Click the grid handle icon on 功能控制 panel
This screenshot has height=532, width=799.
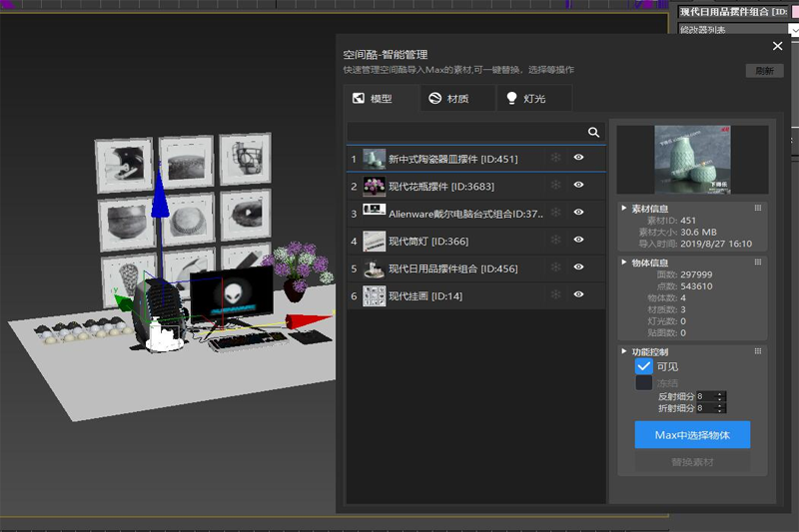click(758, 351)
